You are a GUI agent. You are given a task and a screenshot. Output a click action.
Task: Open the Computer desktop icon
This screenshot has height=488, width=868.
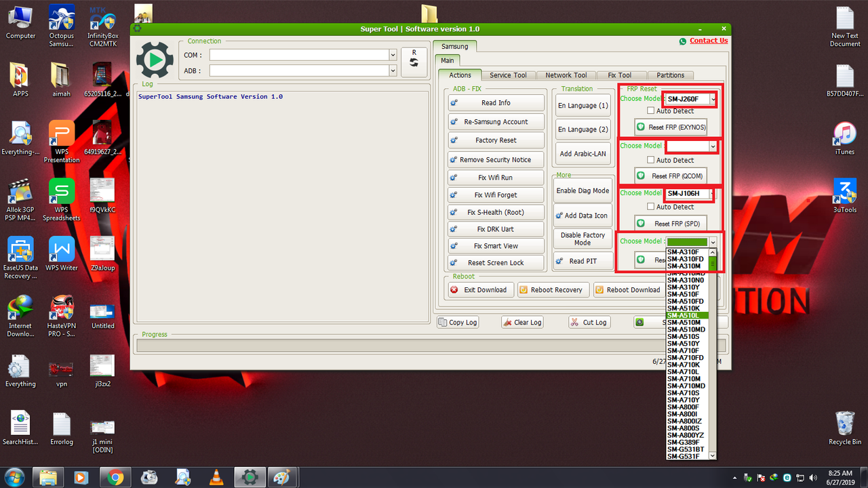pos(20,22)
